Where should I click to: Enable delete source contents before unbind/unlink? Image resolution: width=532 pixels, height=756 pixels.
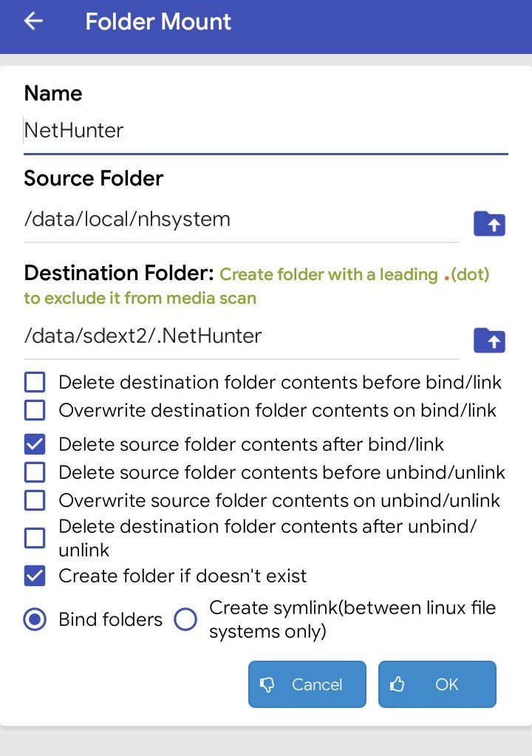(x=35, y=472)
